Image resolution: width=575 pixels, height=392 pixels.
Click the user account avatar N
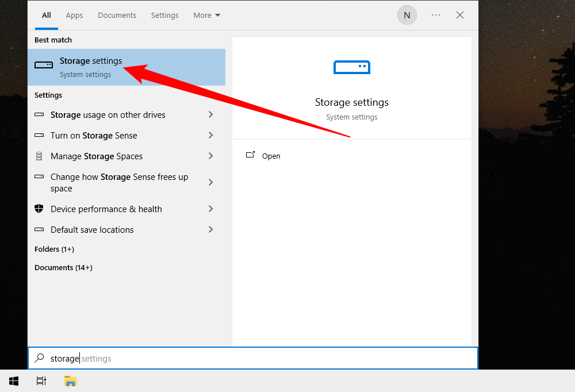(407, 16)
